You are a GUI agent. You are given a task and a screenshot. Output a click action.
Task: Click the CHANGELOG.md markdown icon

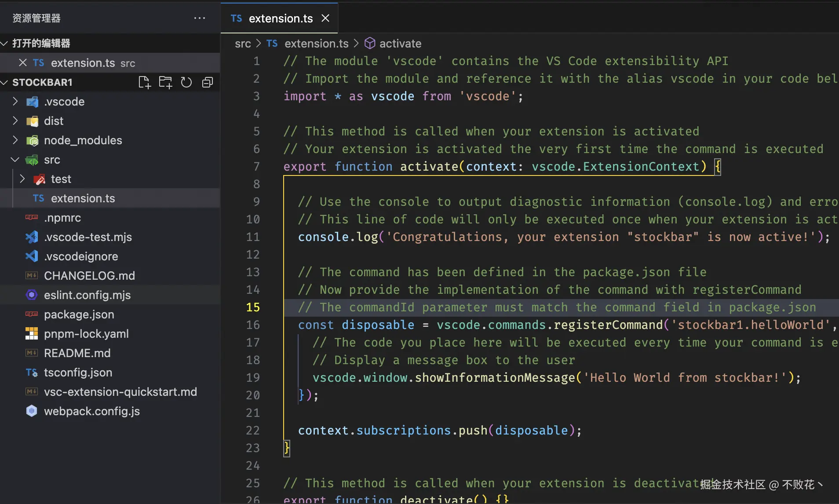pos(32,275)
